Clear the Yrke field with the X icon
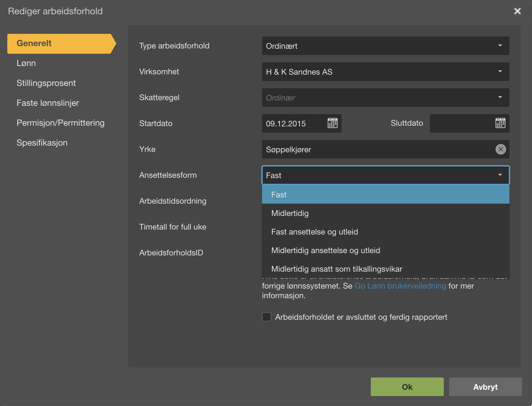The height and width of the screenshot is (406, 532). [501, 149]
